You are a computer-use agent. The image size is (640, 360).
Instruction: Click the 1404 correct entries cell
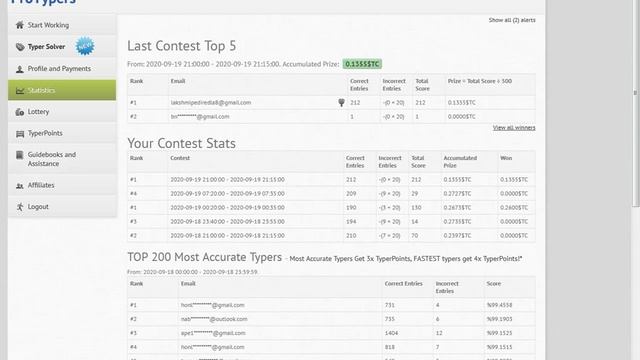tap(391, 333)
